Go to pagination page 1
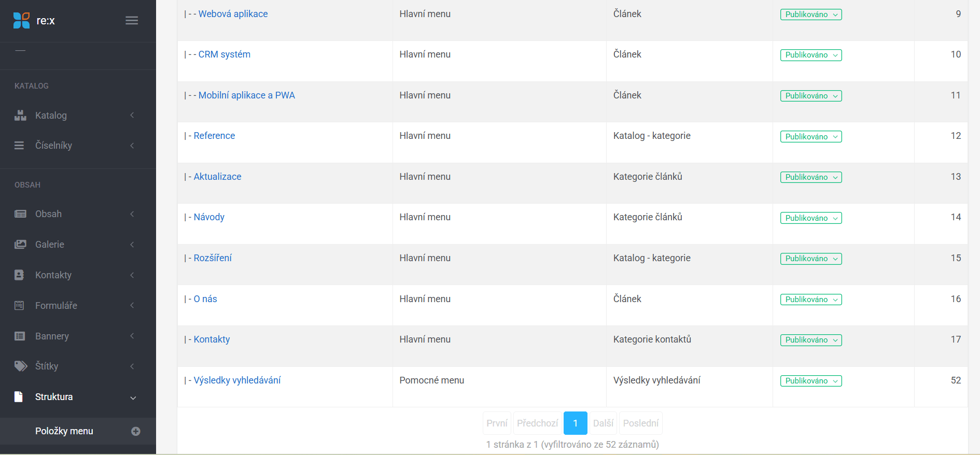Screen dimensions: 980x455 coord(575,423)
